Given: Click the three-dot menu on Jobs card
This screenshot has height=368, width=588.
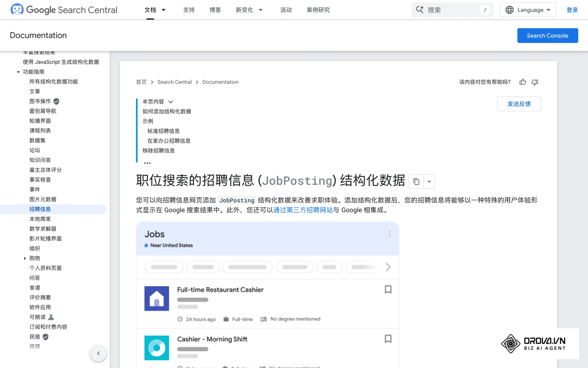Looking at the screenshot, I should click(x=390, y=234).
